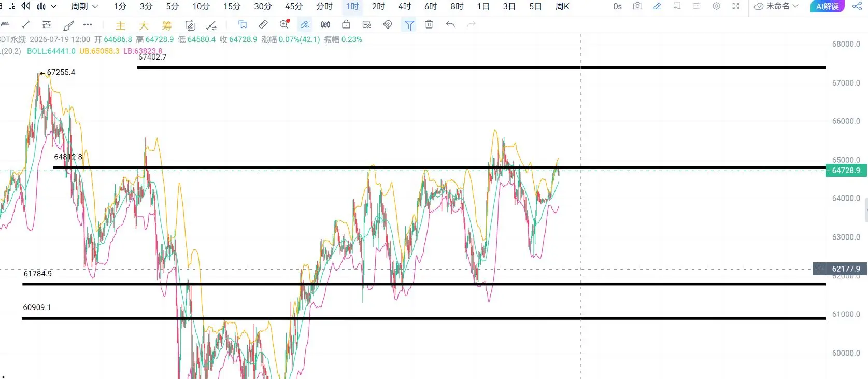Viewport: 868px width, 379px height.
Task: Select the 分时 intraday view
Action: click(x=324, y=6)
